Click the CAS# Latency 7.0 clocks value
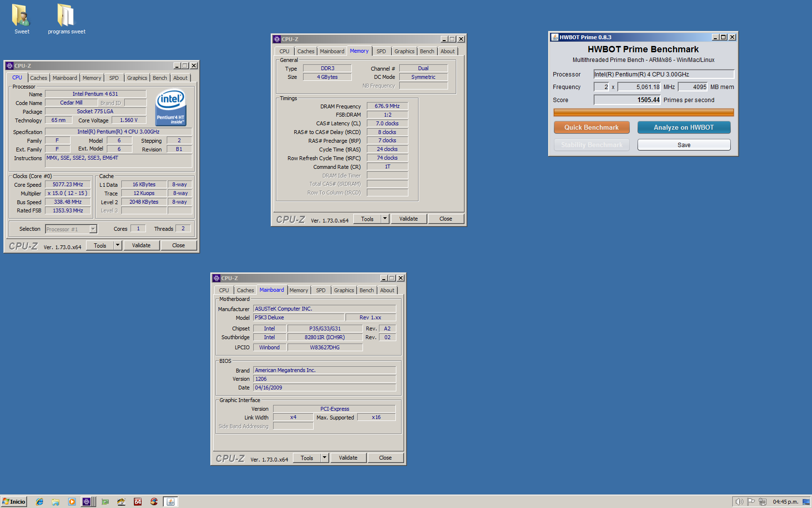812x508 pixels. click(387, 124)
